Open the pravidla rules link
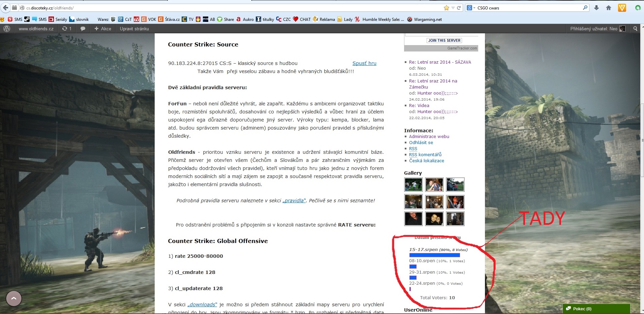This screenshot has height=314, width=644. pyautogui.click(x=294, y=201)
